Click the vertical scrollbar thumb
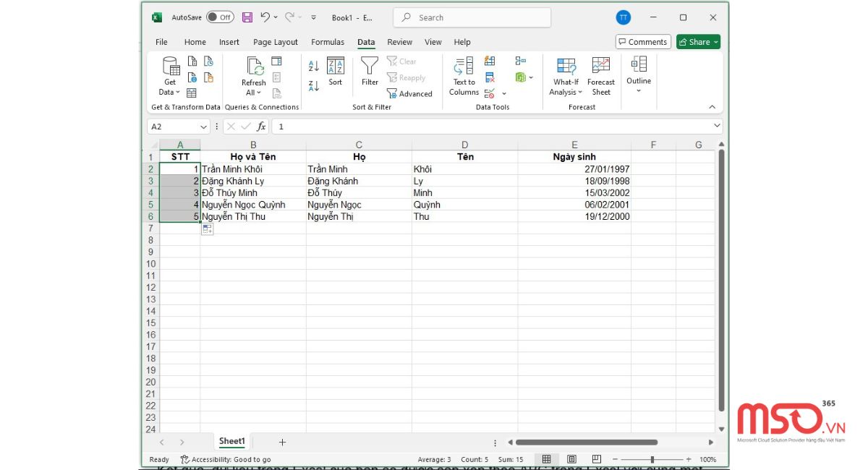This screenshot has height=470, width=868. (720, 281)
